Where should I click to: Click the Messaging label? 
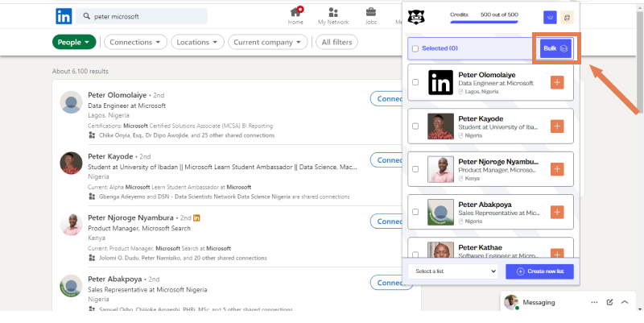539,302
